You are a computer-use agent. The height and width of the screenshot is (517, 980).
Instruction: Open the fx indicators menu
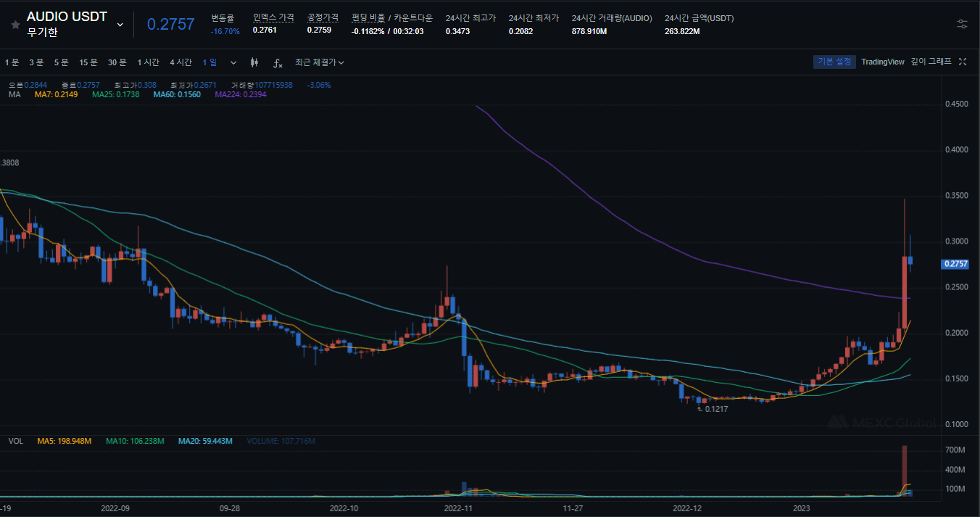pos(278,63)
